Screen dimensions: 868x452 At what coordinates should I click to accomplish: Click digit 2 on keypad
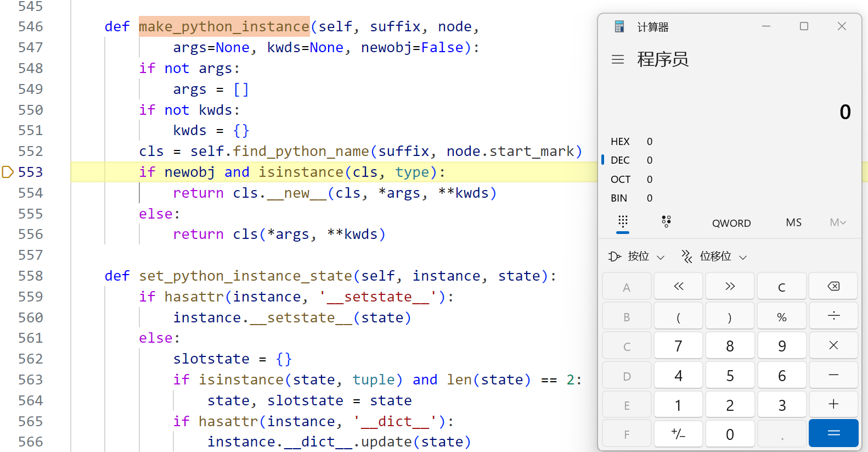730,405
